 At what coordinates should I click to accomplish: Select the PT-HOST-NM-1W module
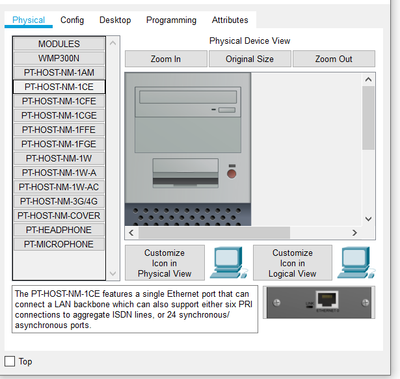tap(59, 159)
